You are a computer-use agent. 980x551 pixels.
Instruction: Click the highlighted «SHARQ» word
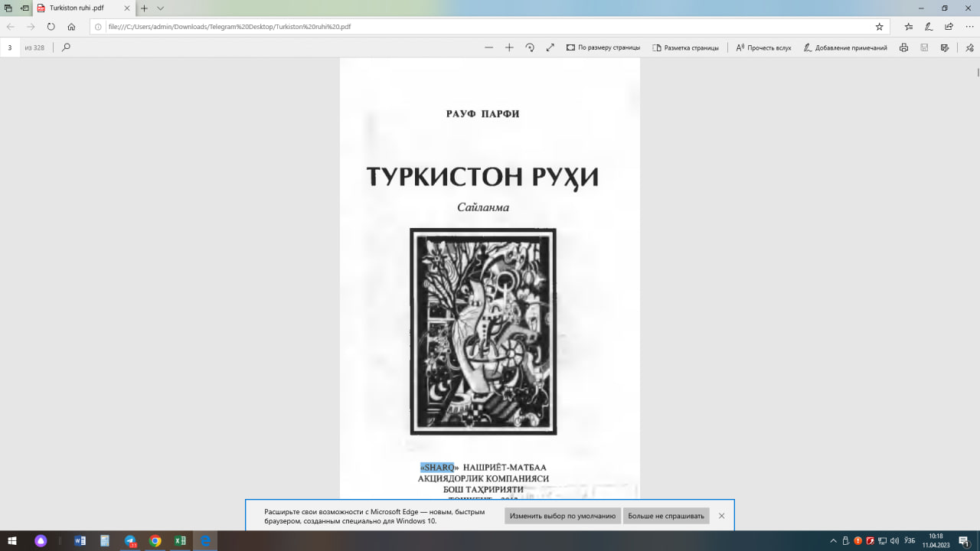coord(438,467)
